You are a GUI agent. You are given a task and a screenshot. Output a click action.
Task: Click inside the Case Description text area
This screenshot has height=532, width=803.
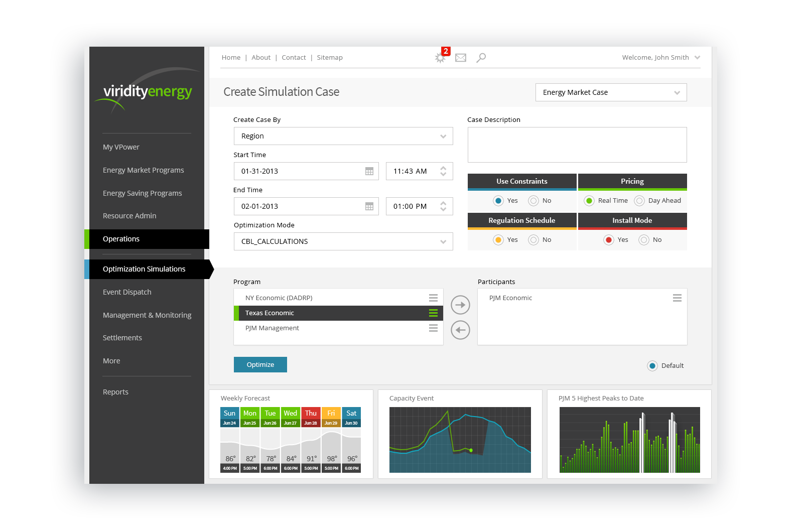click(577, 145)
